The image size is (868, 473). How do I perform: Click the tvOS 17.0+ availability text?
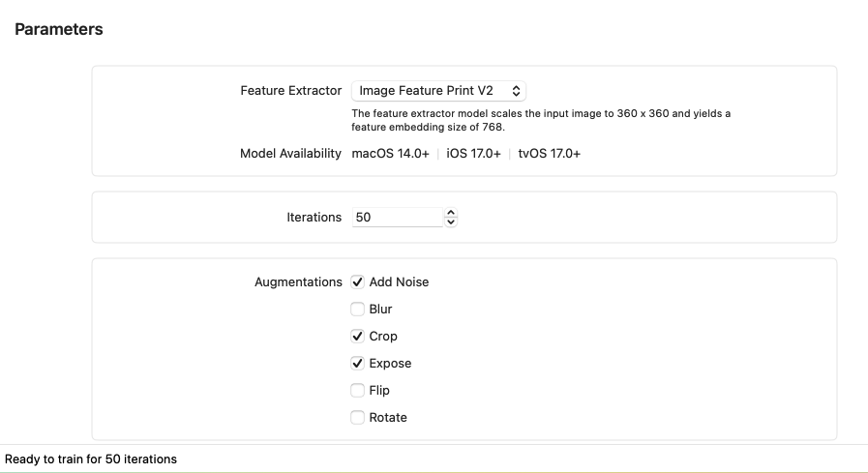coord(550,154)
